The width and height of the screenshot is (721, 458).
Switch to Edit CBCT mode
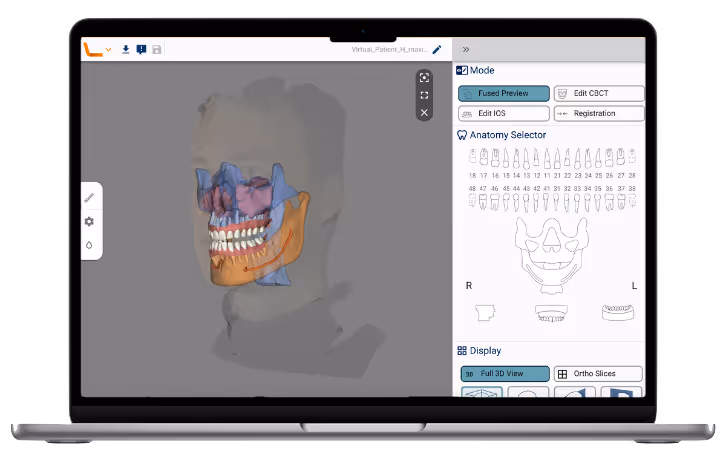coord(599,93)
